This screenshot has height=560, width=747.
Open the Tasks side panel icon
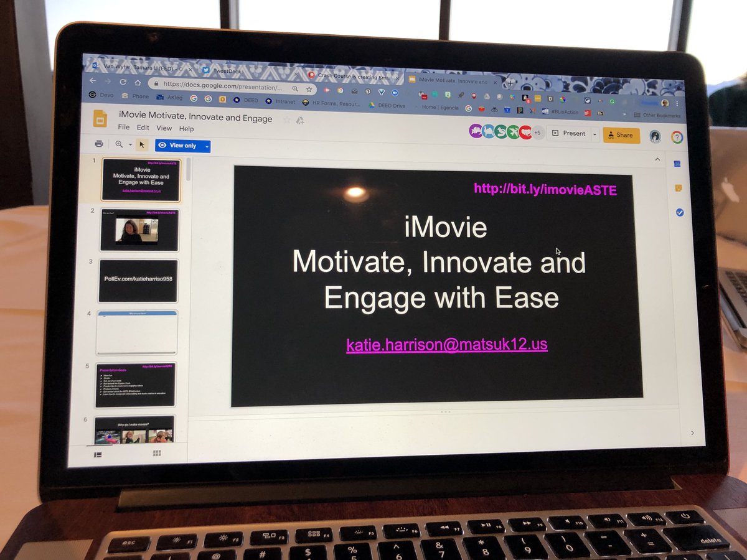point(680,212)
